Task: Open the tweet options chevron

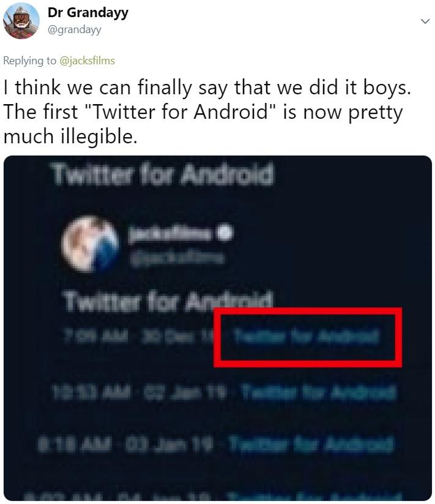Action: pyautogui.click(x=425, y=20)
